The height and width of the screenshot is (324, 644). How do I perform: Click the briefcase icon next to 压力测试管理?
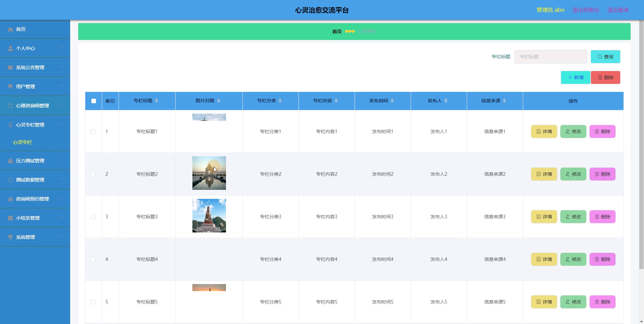[x=10, y=161]
